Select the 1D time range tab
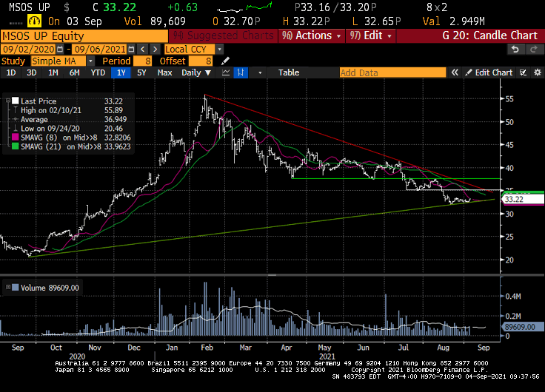 tap(11, 72)
